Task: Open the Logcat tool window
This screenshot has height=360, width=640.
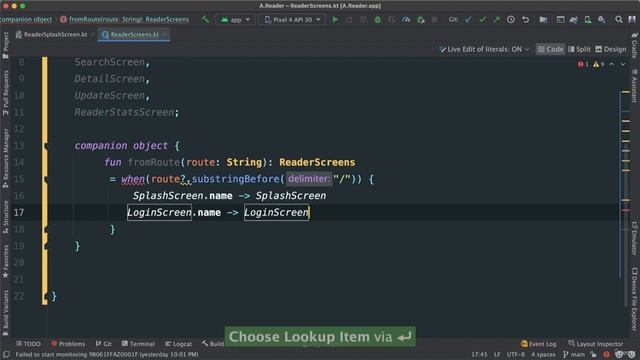Action: pos(178,344)
